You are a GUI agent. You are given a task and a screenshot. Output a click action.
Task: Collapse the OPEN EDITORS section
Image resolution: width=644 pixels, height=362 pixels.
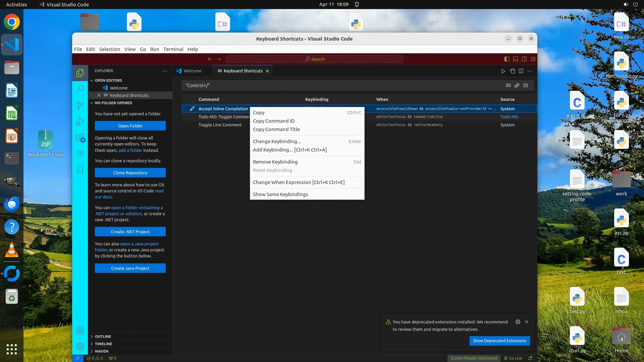point(108,80)
